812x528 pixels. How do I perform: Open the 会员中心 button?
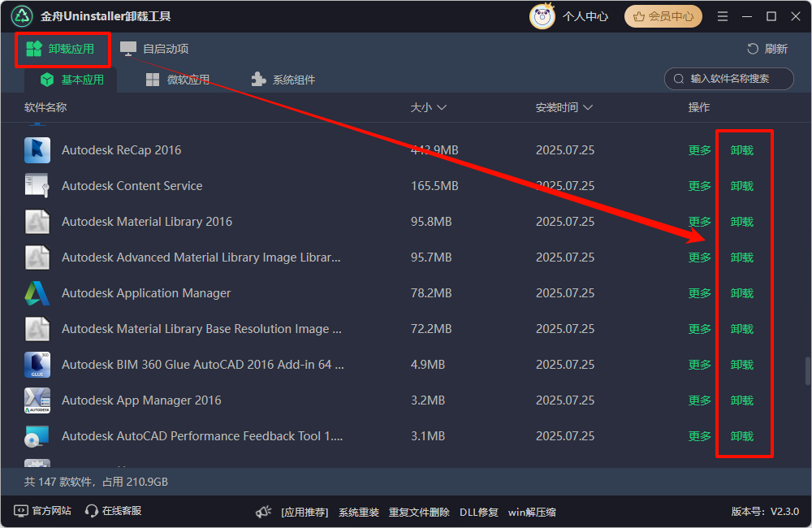point(664,16)
